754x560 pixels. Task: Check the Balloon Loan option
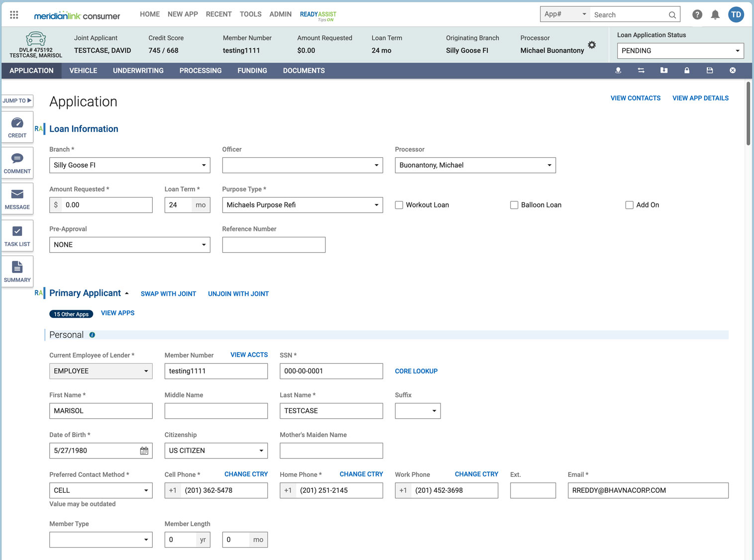click(514, 204)
